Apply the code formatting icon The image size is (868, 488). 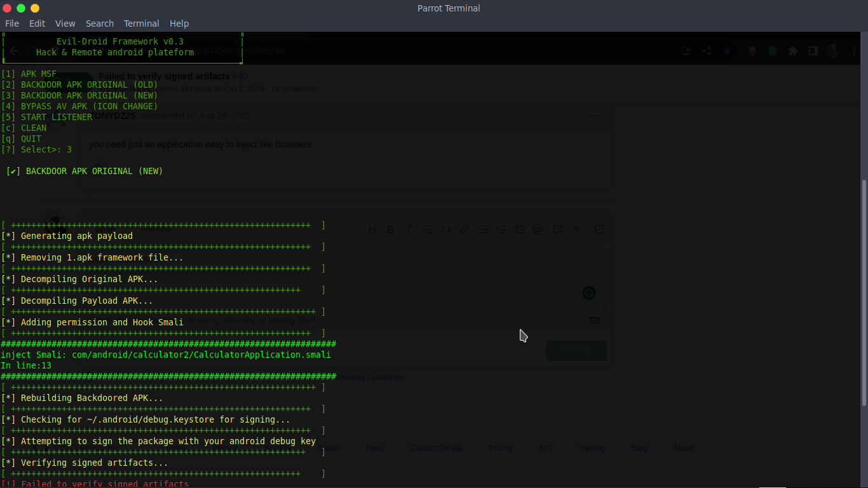tap(446, 229)
